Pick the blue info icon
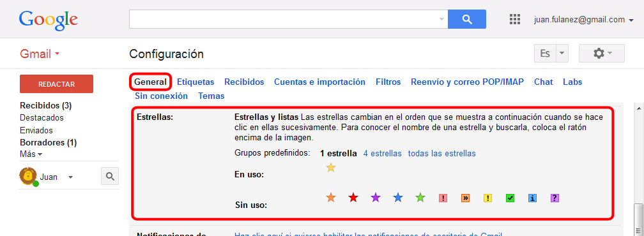644x236 pixels. (532, 198)
